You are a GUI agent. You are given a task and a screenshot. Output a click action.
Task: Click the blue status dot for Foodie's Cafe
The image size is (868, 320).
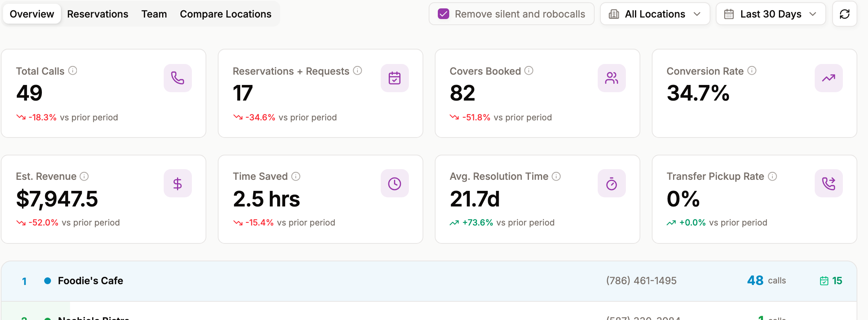[x=48, y=281]
